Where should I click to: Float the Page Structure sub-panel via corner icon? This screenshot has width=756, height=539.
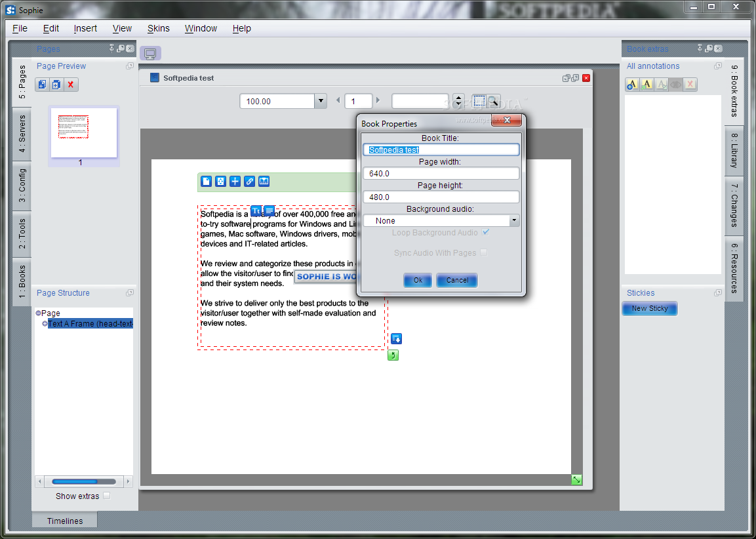[130, 292]
